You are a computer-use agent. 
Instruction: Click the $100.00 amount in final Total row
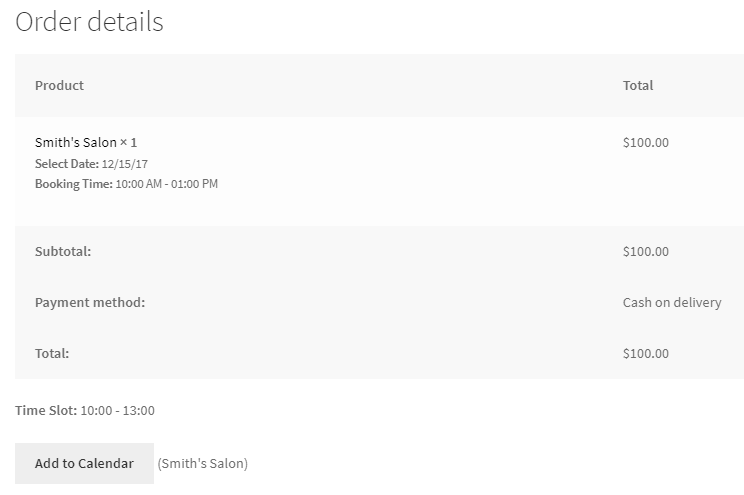click(x=645, y=353)
